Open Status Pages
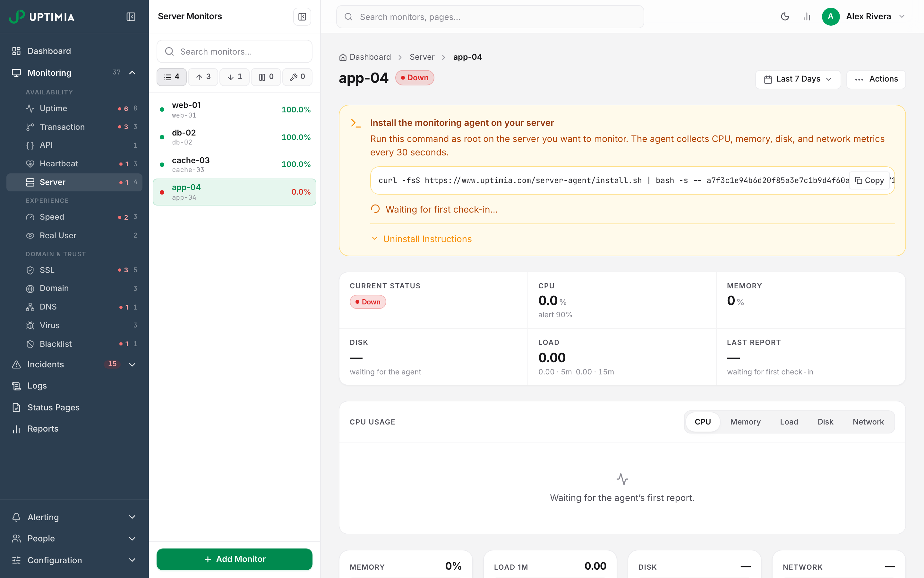This screenshot has height=578, width=924. click(x=74, y=407)
